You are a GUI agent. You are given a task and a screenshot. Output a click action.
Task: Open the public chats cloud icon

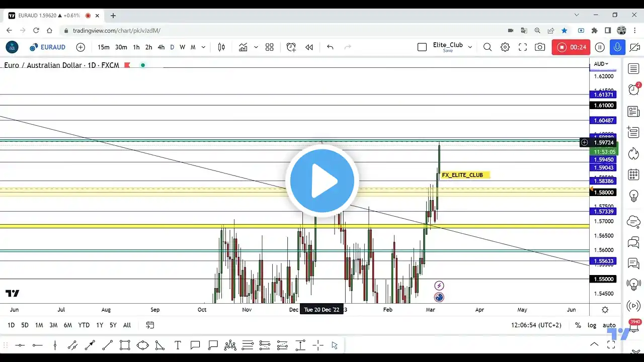633,221
